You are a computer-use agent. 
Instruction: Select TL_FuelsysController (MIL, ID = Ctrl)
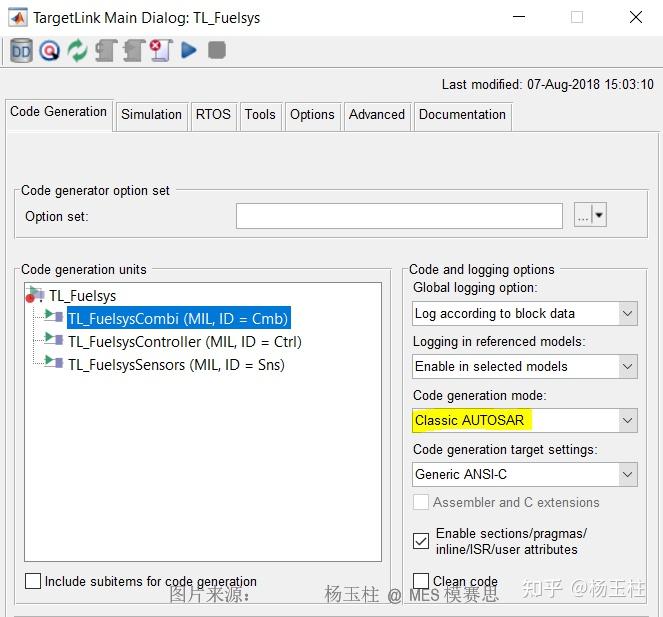[x=185, y=342]
